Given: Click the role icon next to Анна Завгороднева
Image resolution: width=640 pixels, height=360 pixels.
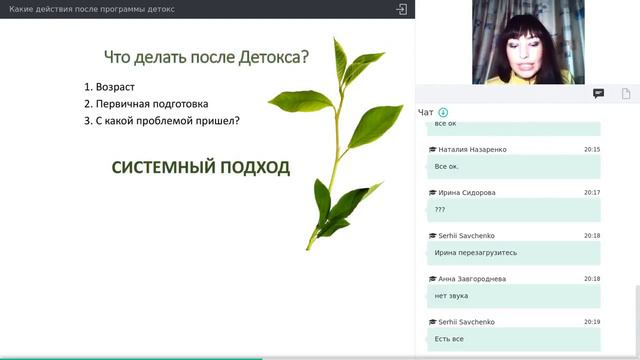Looking at the screenshot, I should [x=432, y=279].
